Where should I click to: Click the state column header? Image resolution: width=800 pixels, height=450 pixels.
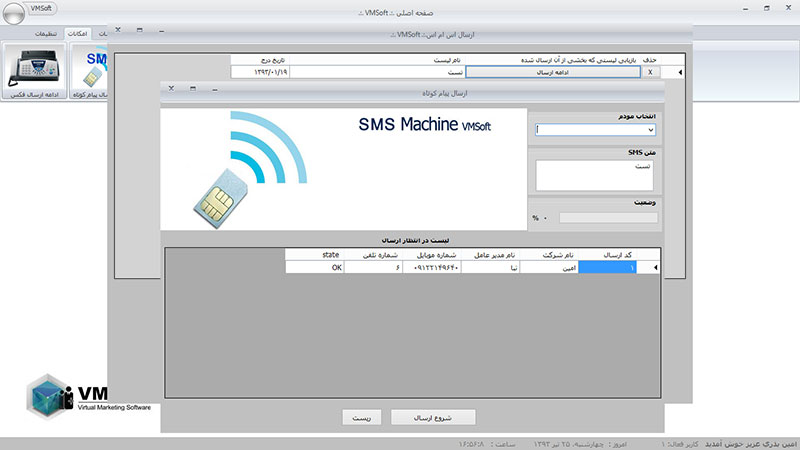click(x=331, y=254)
